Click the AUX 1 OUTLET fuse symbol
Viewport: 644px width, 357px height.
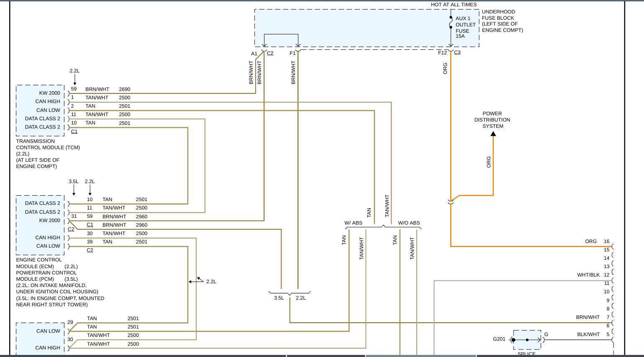click(x=451, y=23)
